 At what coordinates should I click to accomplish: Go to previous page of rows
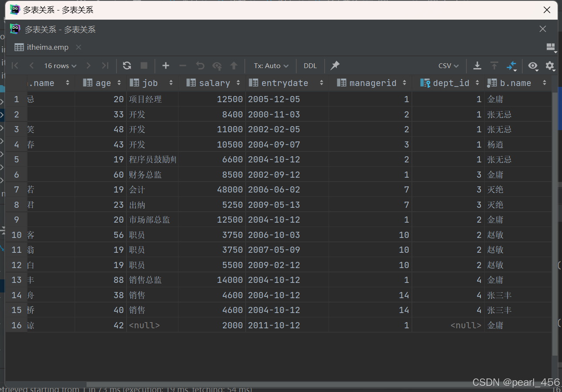tap(31, 65)
